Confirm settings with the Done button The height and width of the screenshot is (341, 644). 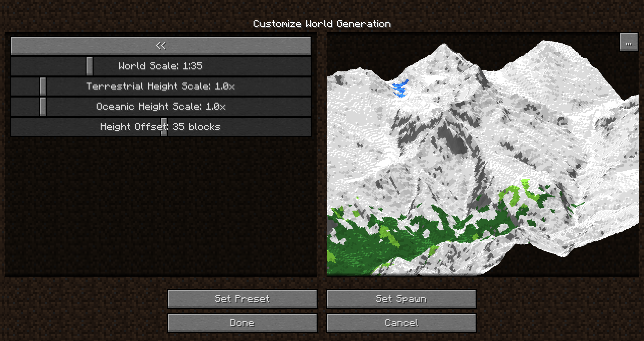pyautogui.click(x=242, y=323)
